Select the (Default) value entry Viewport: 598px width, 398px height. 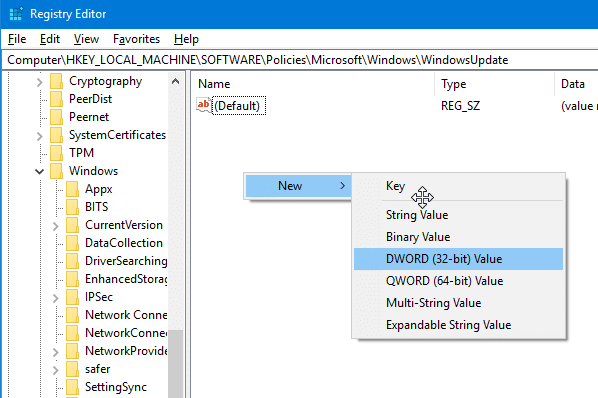[x=237, y=106]
